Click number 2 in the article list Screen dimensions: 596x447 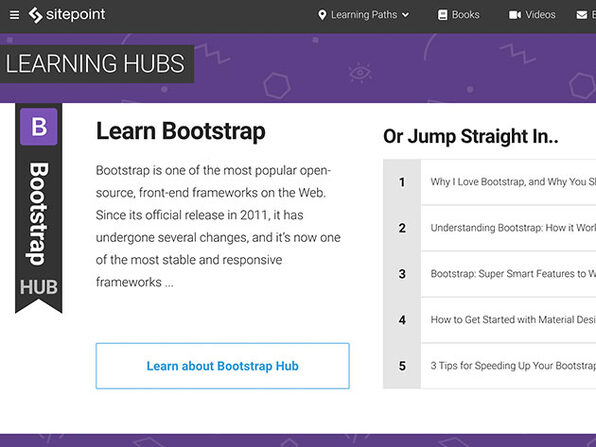click(402, 228)
